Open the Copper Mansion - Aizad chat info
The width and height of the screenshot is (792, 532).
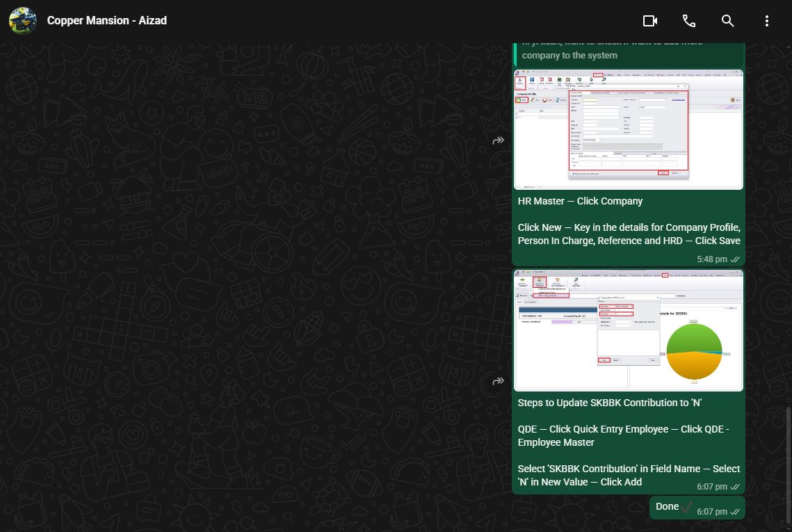tap(106, 21)
